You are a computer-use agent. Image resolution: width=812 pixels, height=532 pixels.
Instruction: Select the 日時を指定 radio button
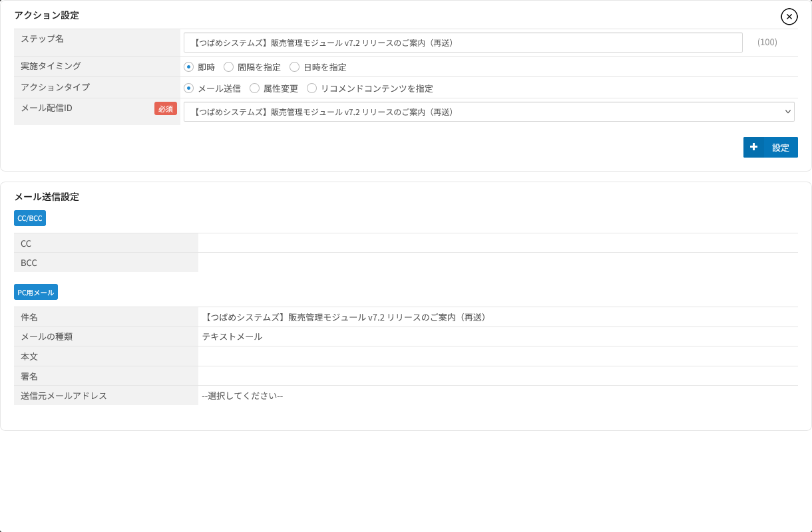pos(295,67)
